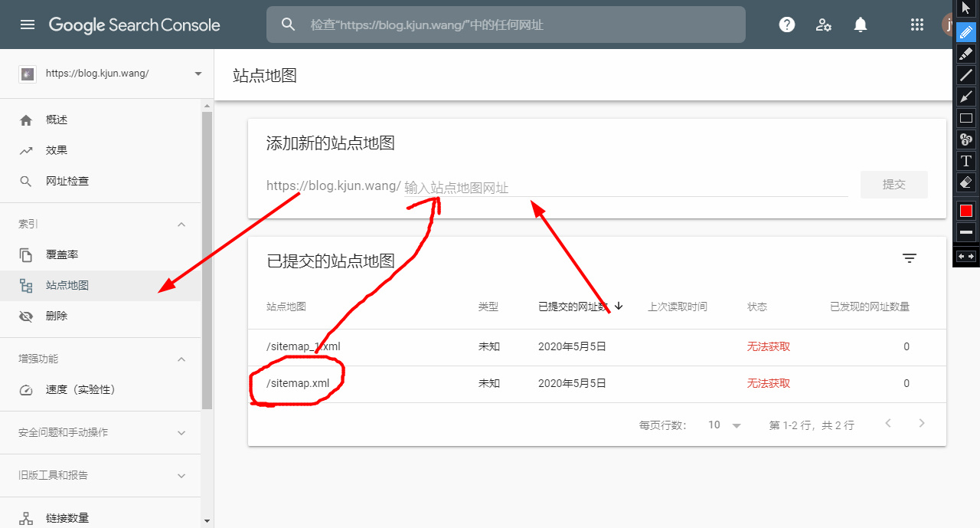Collapse the 索引 section
This screenshot has width=980, height=528.
pyautogui.click(x=181, y=224)
